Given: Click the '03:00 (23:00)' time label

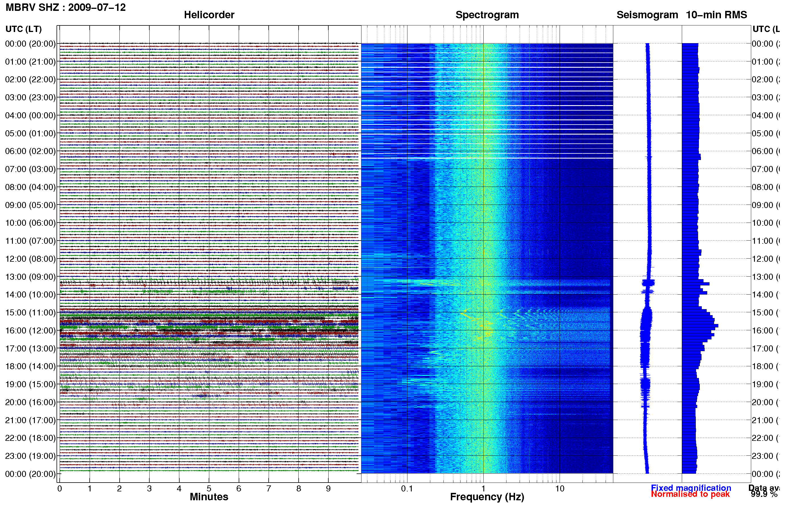Looking at the screenshot, I should click(x=30, y=97).
